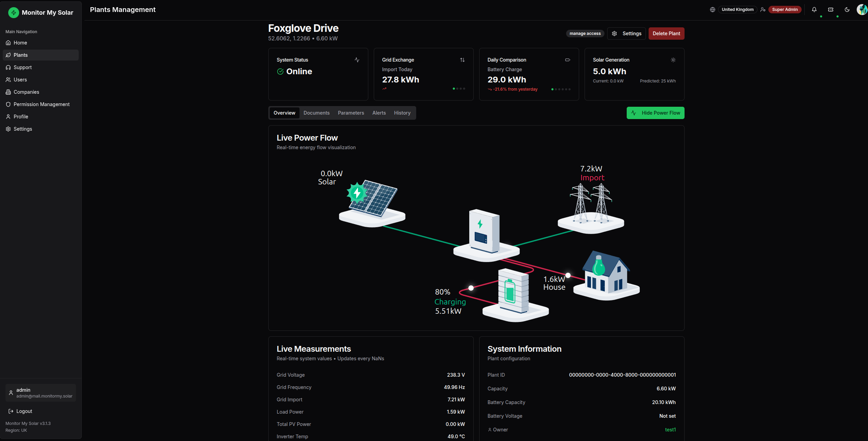This screenshot has height=441, width=868.
Task: Open the support tickets icon in header
Action: (x=831, y=10)
